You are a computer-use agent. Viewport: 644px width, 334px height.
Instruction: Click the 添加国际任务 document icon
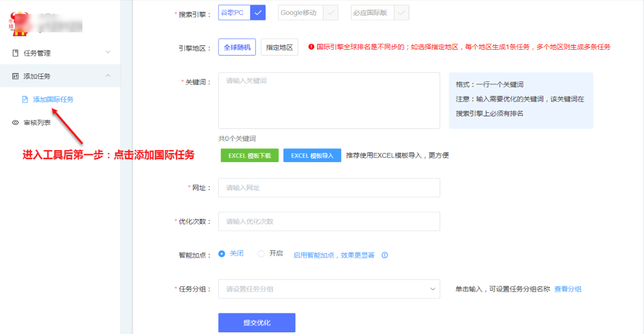tap(25, 99)
